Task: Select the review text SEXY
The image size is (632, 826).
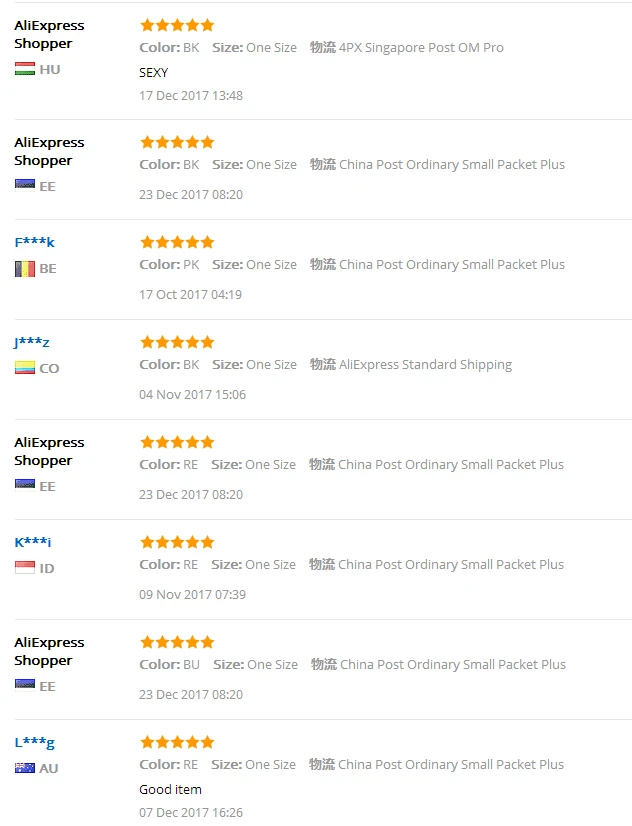Action: coord(153,73)
